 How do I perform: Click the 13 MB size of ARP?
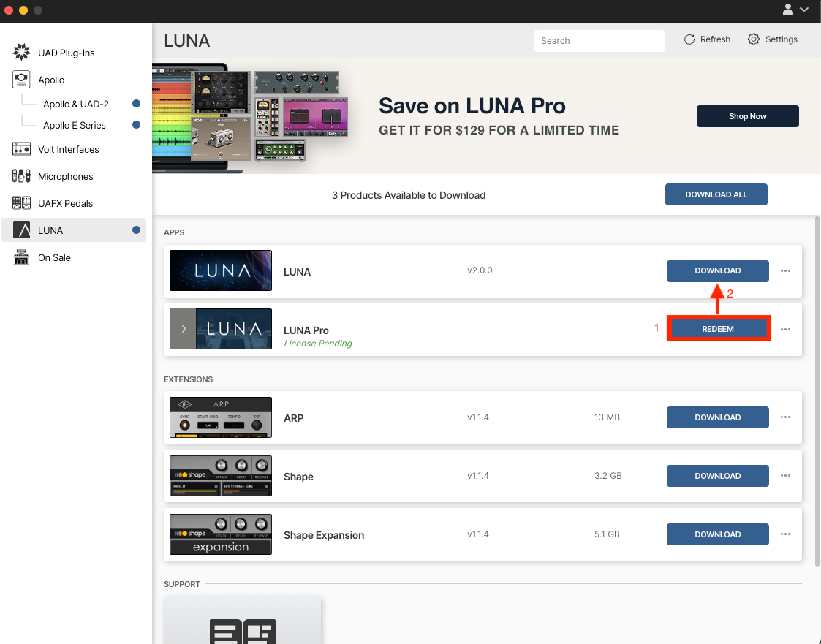607,417
